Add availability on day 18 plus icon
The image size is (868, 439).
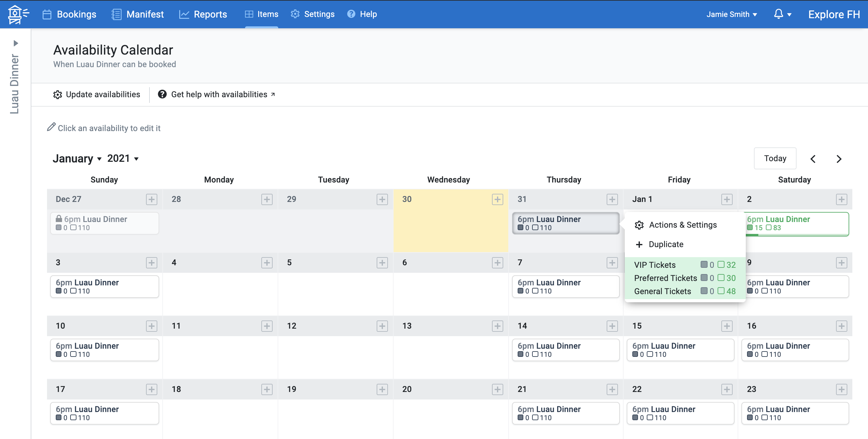[267, 389]
